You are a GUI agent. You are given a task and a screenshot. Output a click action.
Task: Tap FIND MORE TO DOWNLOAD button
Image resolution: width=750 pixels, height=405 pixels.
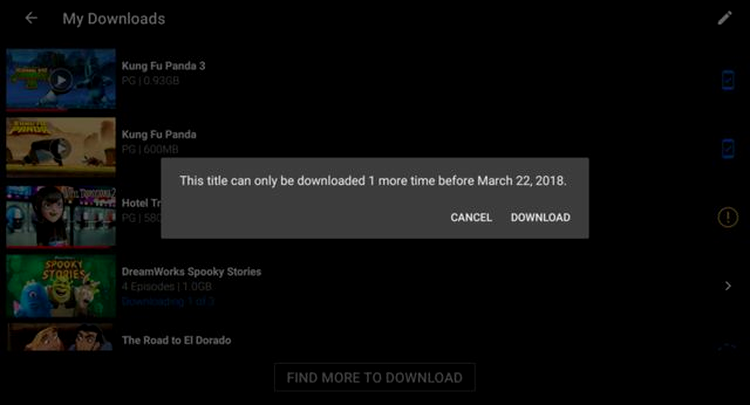coord(375,377)
